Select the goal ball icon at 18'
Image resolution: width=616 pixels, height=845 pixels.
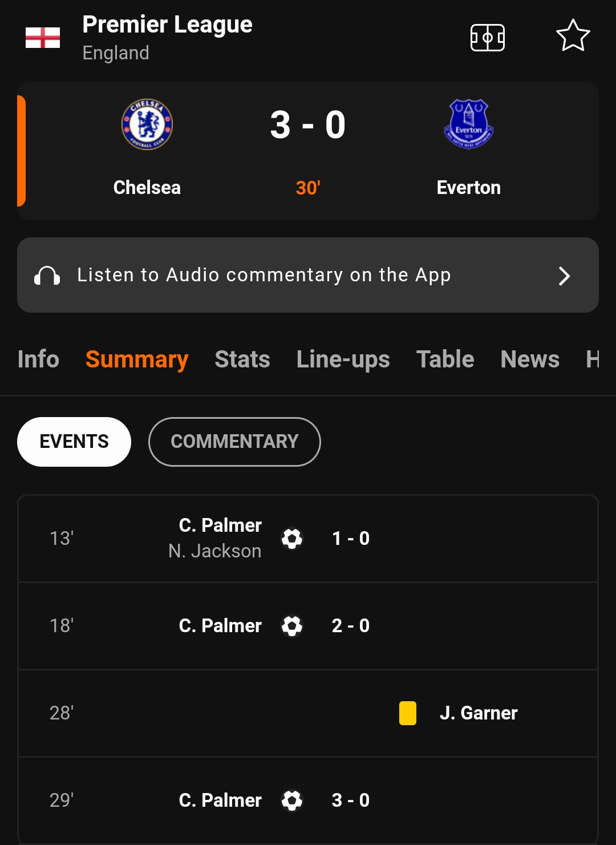(292, 625)
